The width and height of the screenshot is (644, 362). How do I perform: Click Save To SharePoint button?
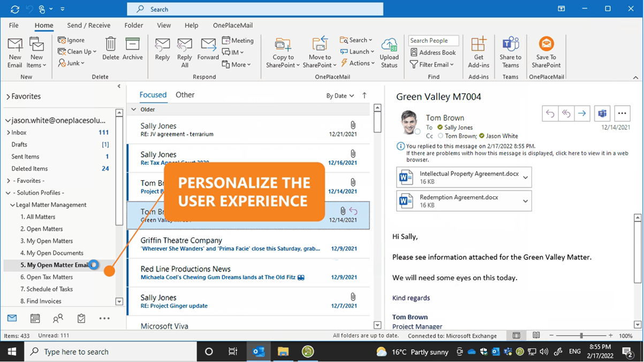click(x=546, y=52)
